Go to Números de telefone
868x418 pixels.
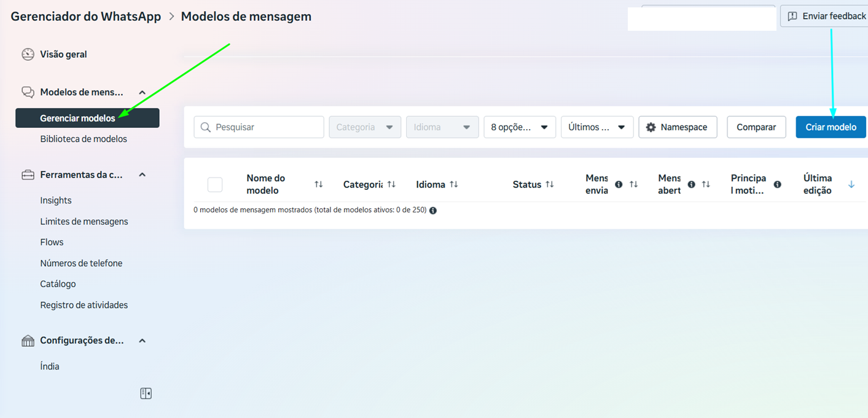pos(81,263)
